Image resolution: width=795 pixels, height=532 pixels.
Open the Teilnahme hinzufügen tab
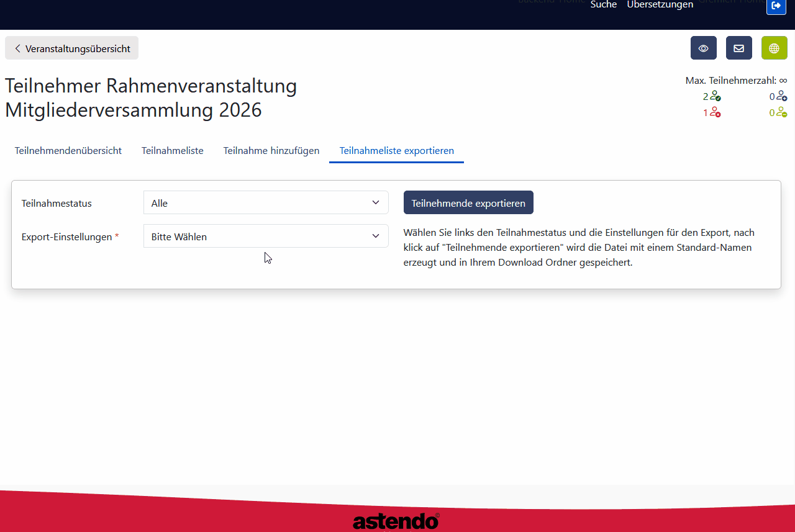[271, 150]
